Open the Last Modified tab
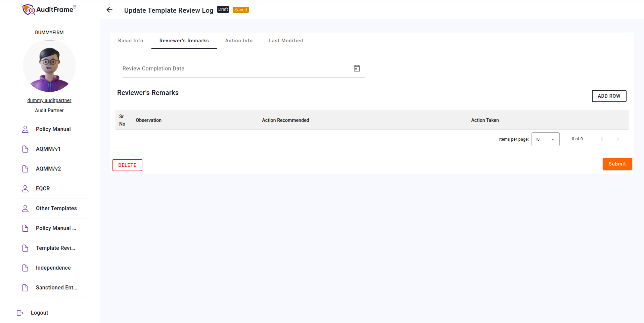 coord(286,41)
